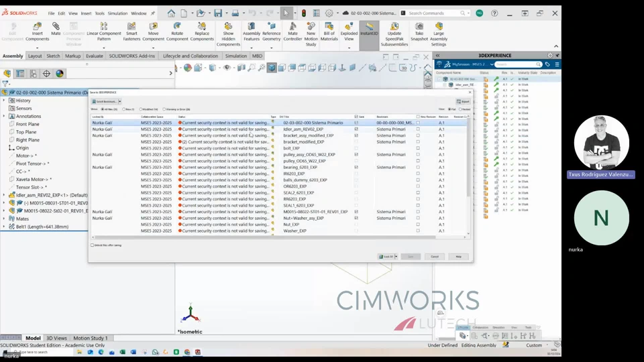Open the DimXpertManager crosshair tab

click(46, 74)
